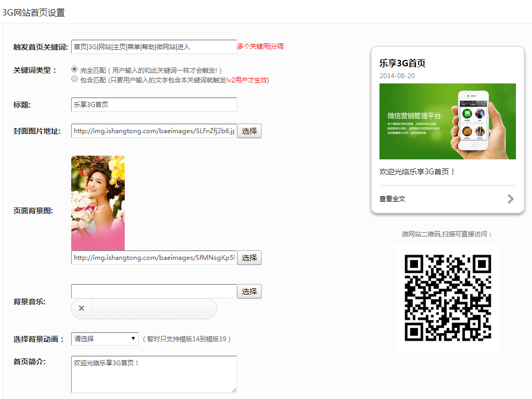532x399 pixels.
Task: Click 选择 button for cover image address
Action: tap(249, 131)
